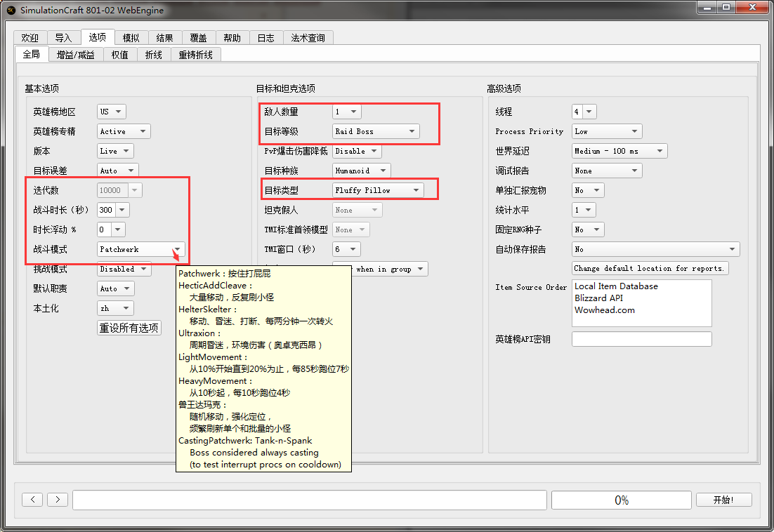Open the 目标等级 Raid Boss dropdown

click(x=376, y=131)
